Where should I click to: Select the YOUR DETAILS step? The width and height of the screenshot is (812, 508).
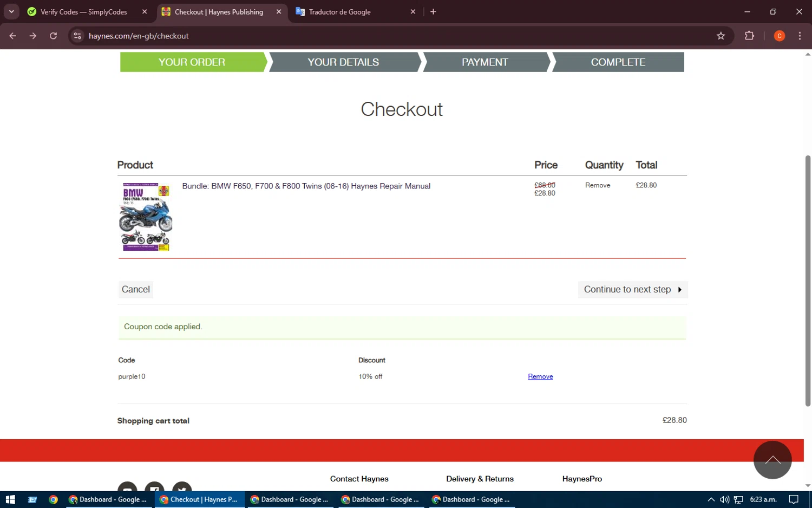tap(343, 62)
